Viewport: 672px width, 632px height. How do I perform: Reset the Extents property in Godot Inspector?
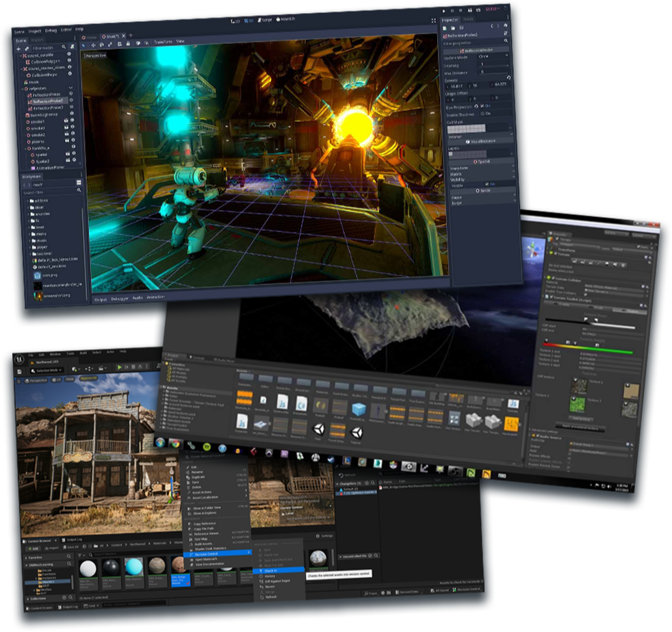(508, 77)
